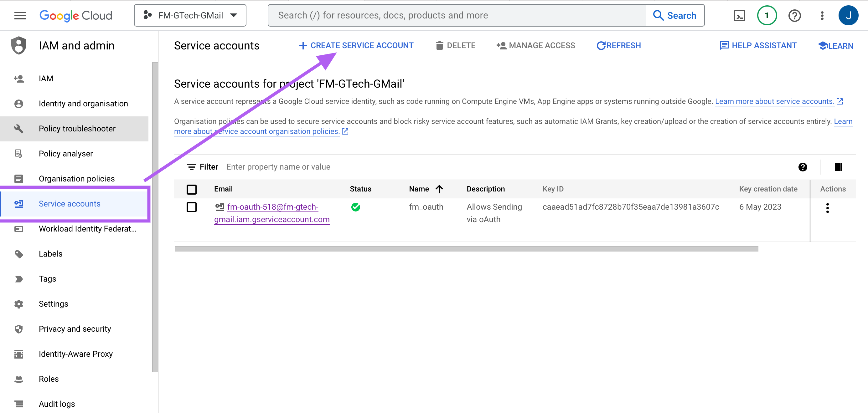Viewport: 868px width, 413px height.
Task: Open Tags page
Action: click(x=74, y=279)
